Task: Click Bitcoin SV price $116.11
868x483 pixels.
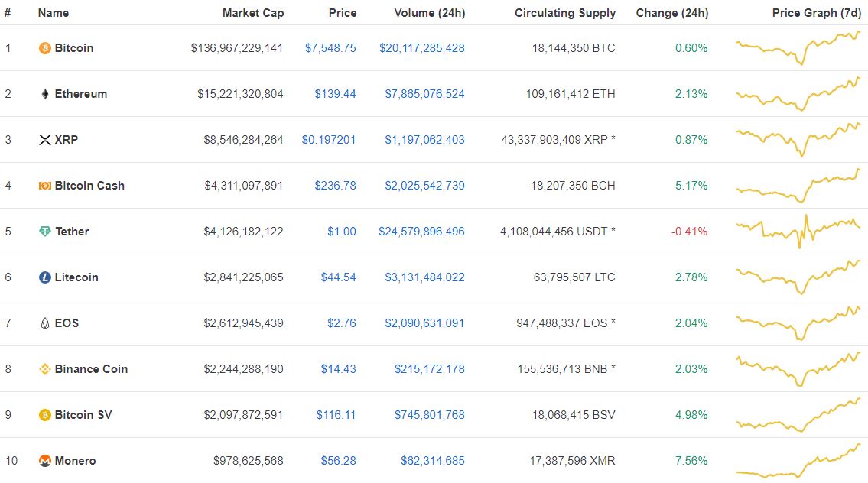Action: 336,415
